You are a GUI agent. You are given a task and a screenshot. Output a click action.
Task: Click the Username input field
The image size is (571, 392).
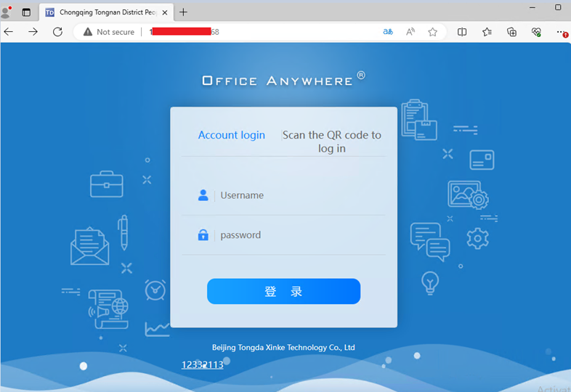pyautogui.click(x=298, y=195)
